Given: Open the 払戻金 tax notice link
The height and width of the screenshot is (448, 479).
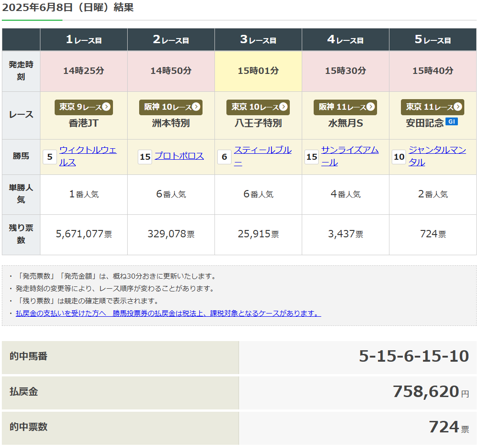Looking at the screenshot, I should pyautogui.click(x=169, y=314).
